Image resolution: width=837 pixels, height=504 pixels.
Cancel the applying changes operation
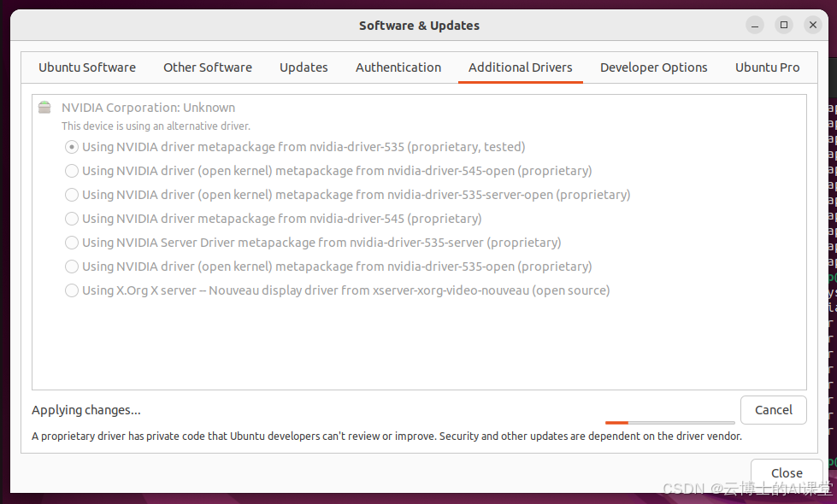click(774, 410)
